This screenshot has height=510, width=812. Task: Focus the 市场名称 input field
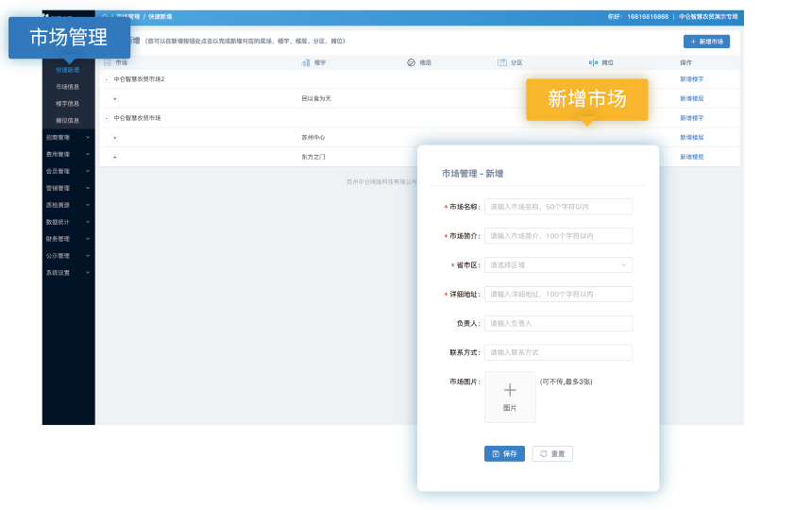[558, 207]
